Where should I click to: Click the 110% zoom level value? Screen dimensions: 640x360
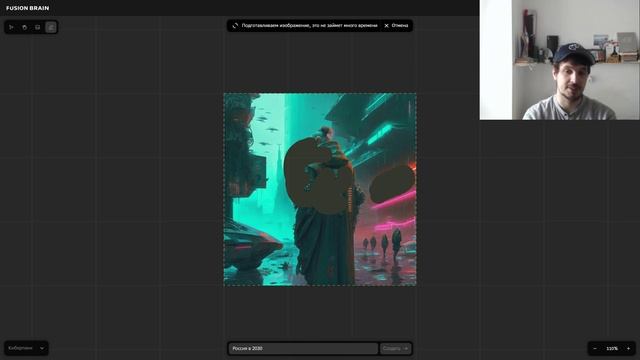point(611,348)
